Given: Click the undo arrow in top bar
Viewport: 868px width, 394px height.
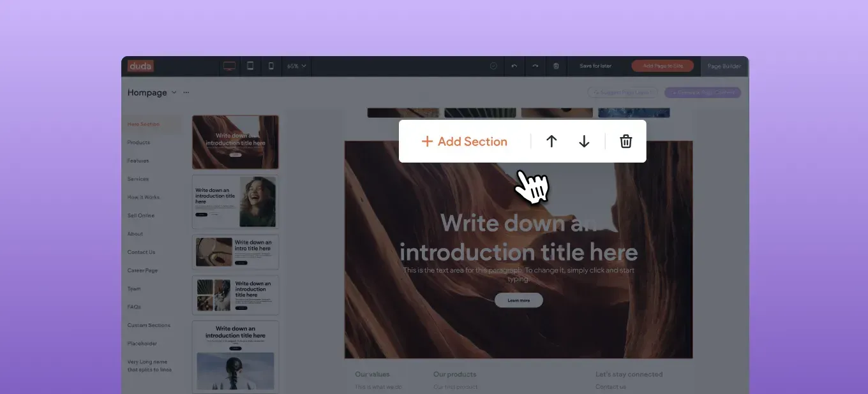Looking at the screenshot, I should [514, 66].
